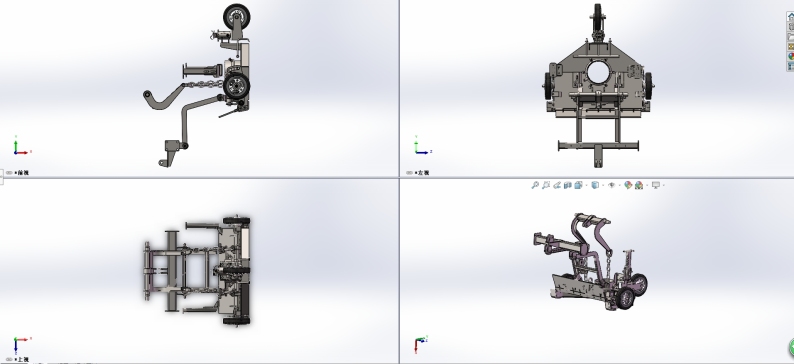
Task: Expand View Orientation dropdown arrow
Action: click(586, 185)
